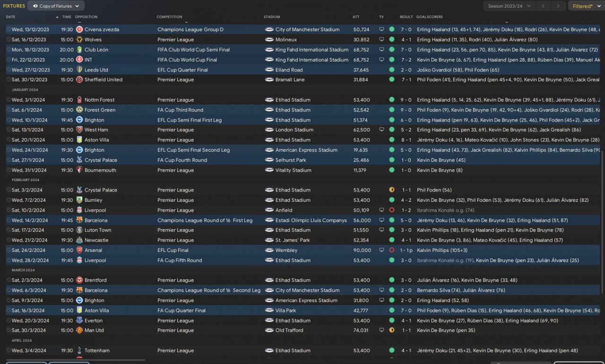Tick the circle for the Sat, 13/1/2024 fixture
Screen dimensions: 605x364
(8, 130)
